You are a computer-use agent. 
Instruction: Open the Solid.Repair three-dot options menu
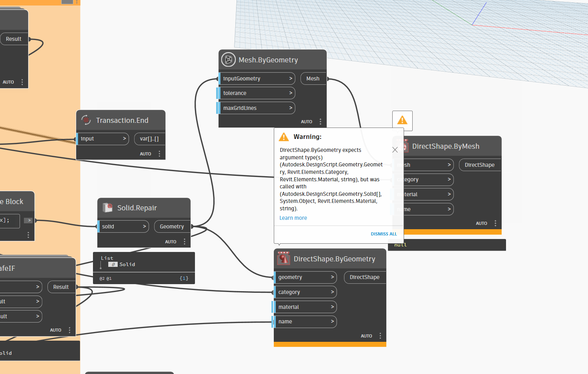184,242
